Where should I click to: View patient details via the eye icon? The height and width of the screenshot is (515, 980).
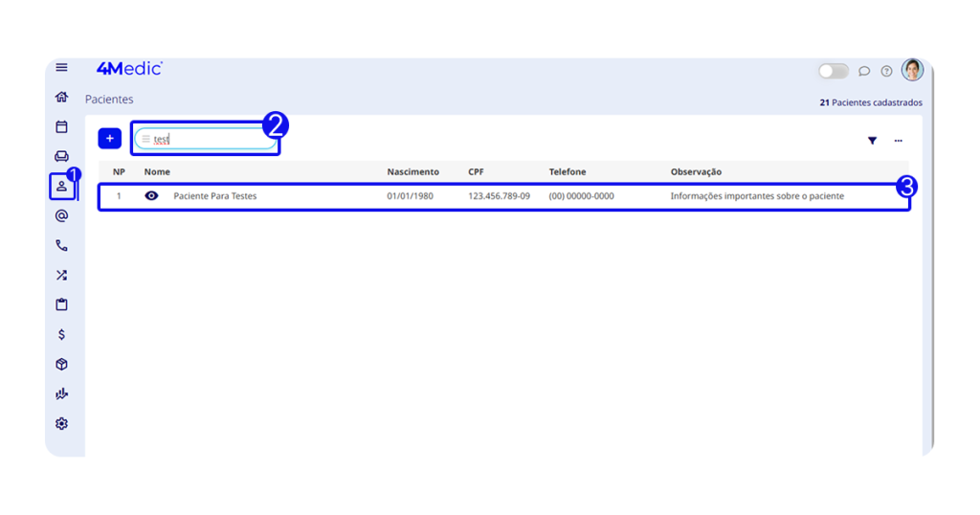[151, 196]
